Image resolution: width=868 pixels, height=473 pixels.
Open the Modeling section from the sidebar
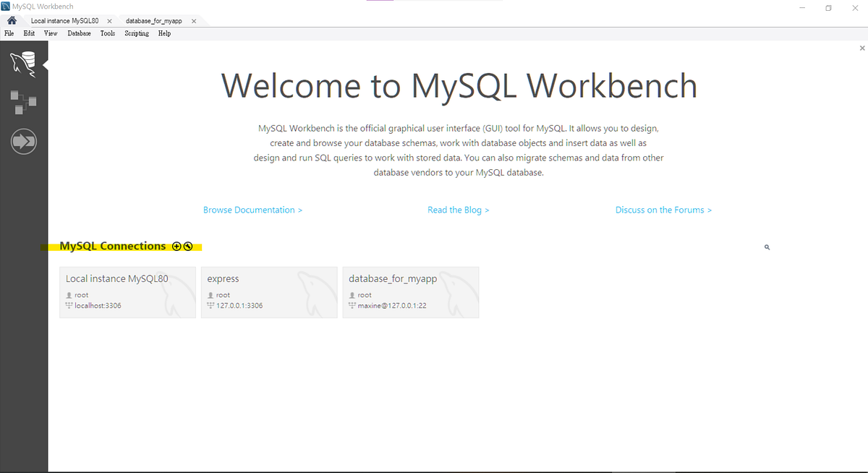pyautogui.click(x=24, y=101)
